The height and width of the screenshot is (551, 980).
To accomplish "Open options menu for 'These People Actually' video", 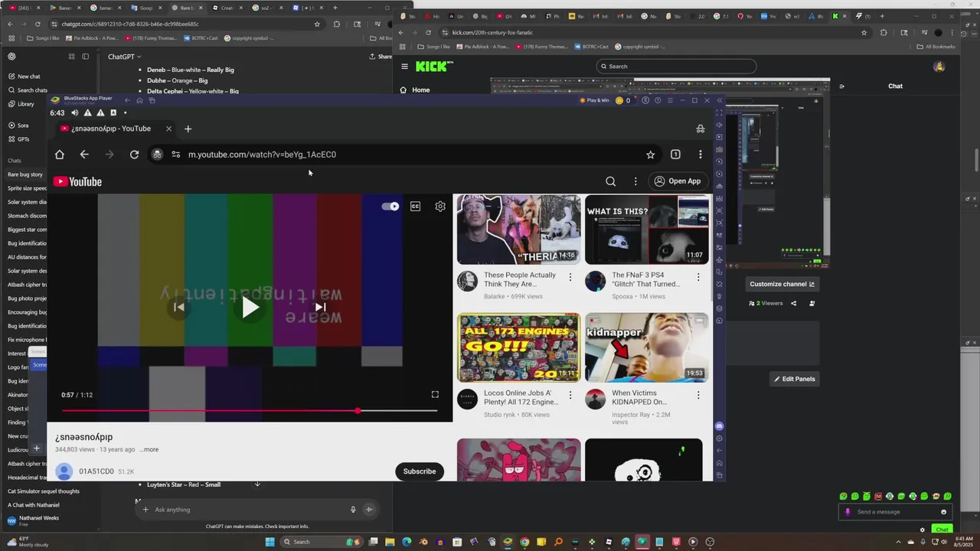I will [x=570, y=277].
